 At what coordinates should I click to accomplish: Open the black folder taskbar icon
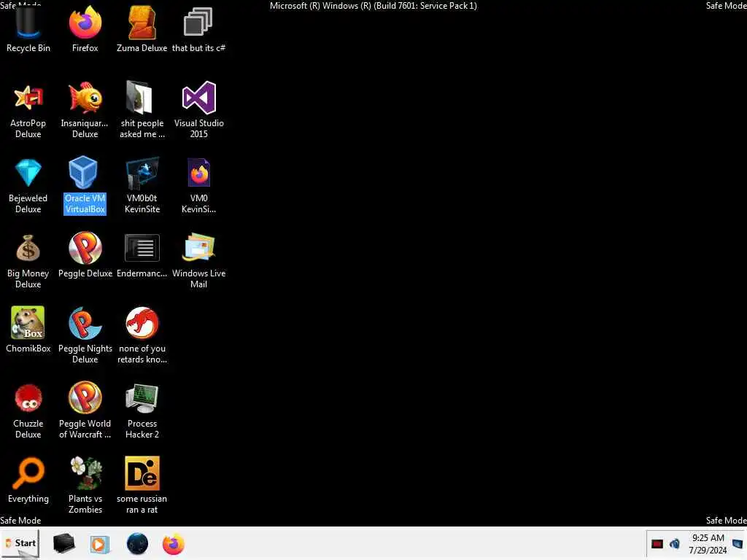click(x=64, y=544)
